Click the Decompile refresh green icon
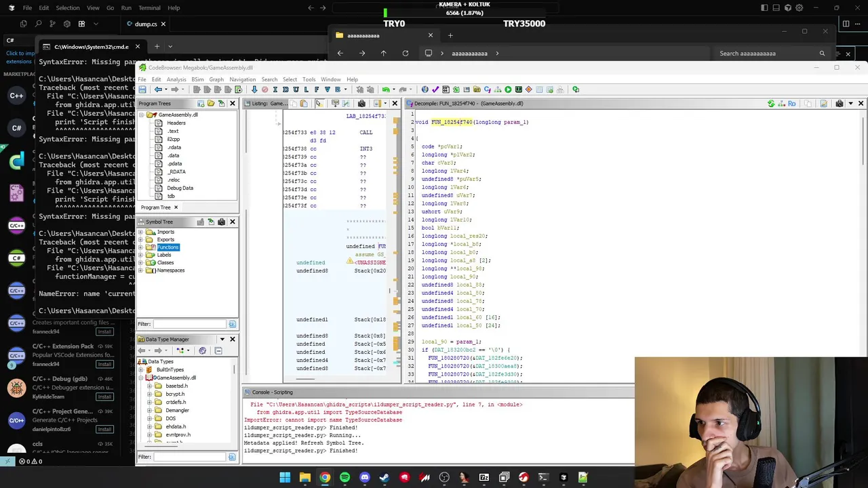 tap(771, 104)
